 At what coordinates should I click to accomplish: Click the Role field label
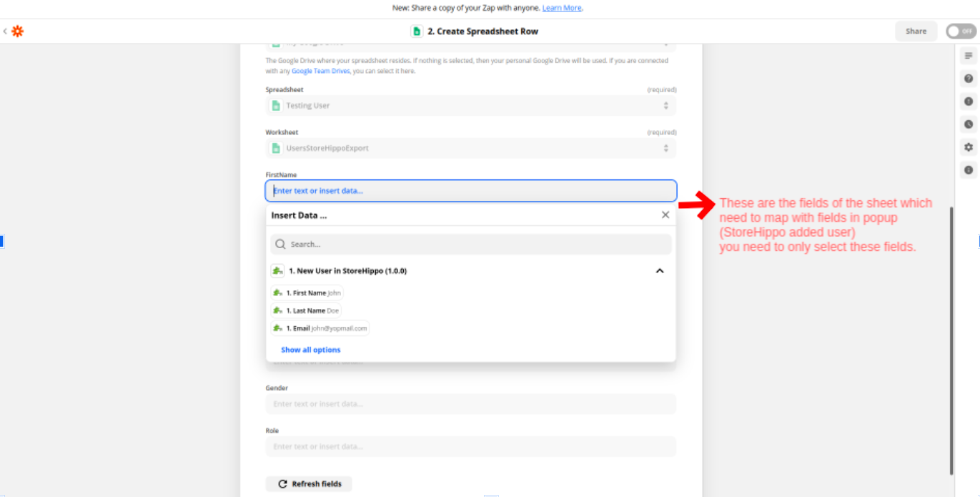tap(272, 430)
